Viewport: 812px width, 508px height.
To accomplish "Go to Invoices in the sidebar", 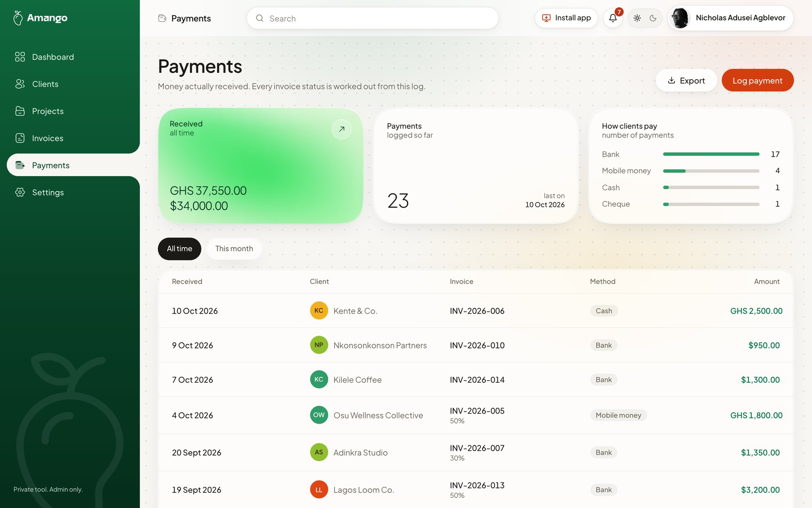I will tap(70, 138).
